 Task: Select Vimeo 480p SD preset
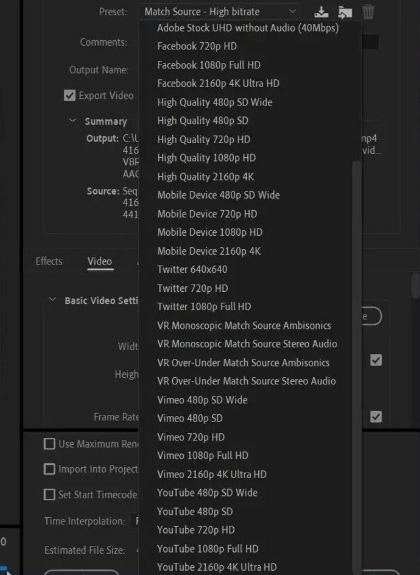190,418
